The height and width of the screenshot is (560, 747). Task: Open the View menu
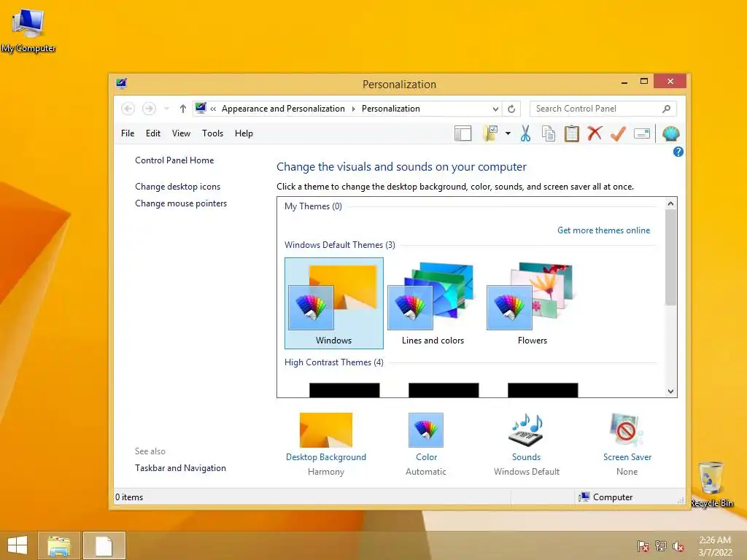[x=181, y=133]
